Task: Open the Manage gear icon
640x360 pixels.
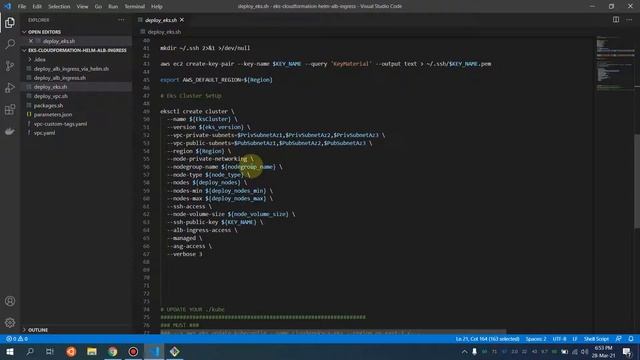Action: [10, 323]
